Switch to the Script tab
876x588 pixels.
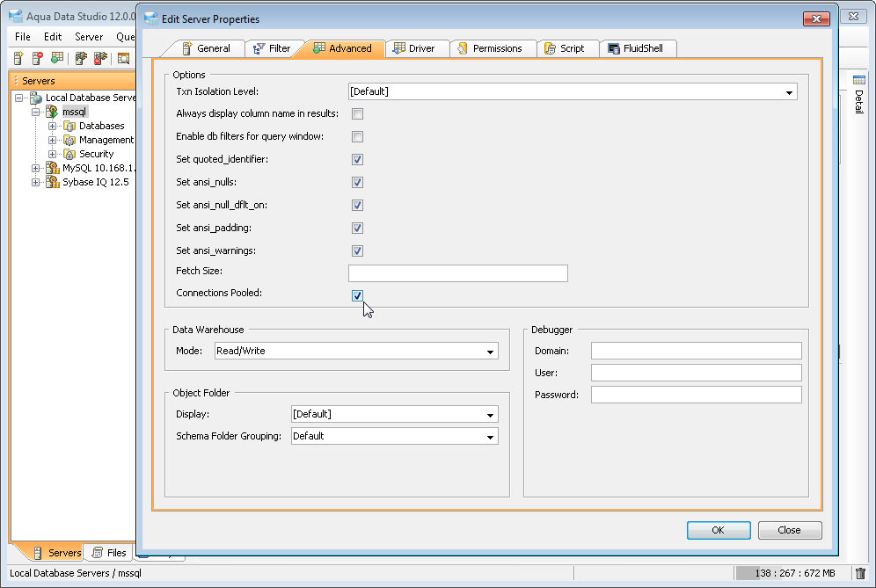coord(566,48)
